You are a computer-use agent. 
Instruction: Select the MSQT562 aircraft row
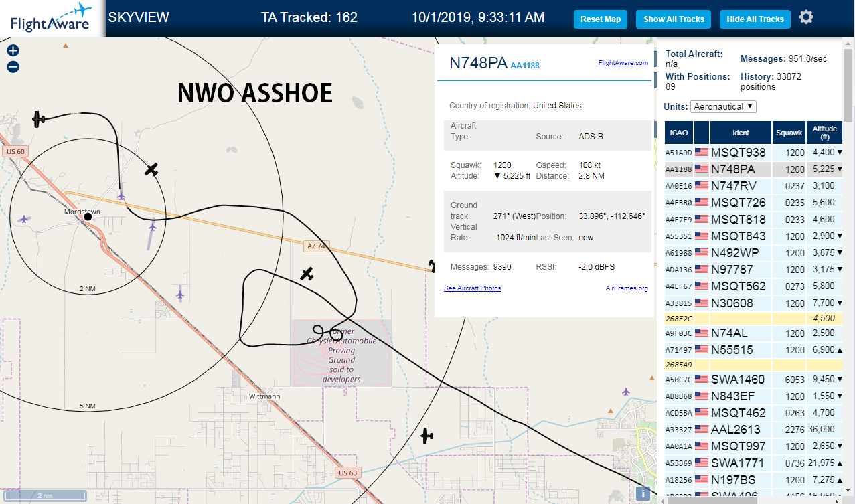[754, 286]
